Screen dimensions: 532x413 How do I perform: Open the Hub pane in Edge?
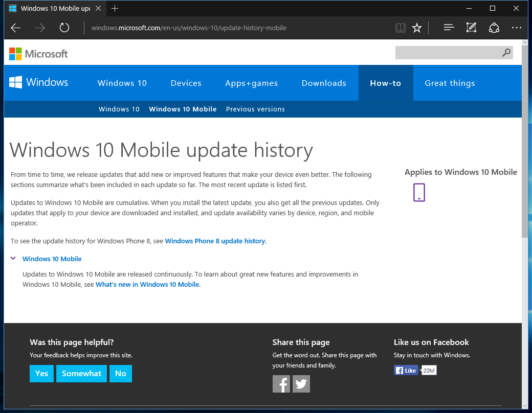[449, 28]
